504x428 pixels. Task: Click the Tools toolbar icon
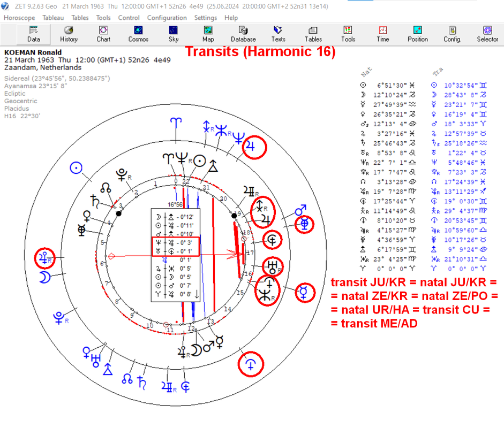[348, 34]
